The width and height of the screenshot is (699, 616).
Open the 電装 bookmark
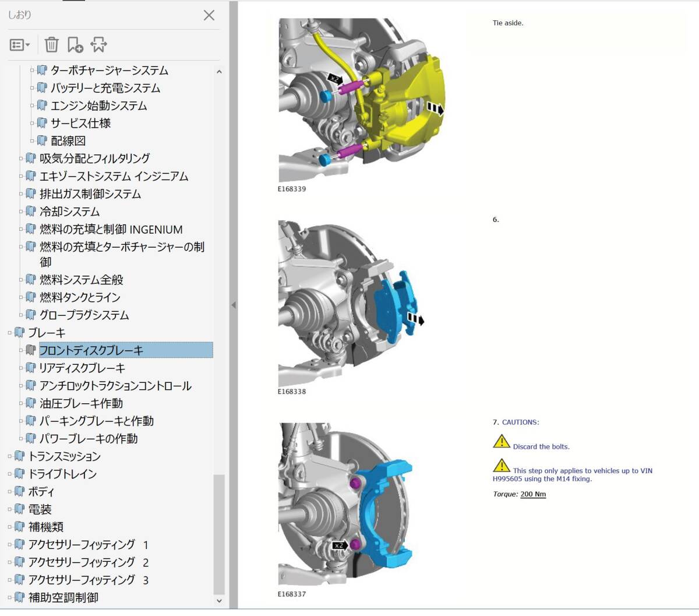40,509
